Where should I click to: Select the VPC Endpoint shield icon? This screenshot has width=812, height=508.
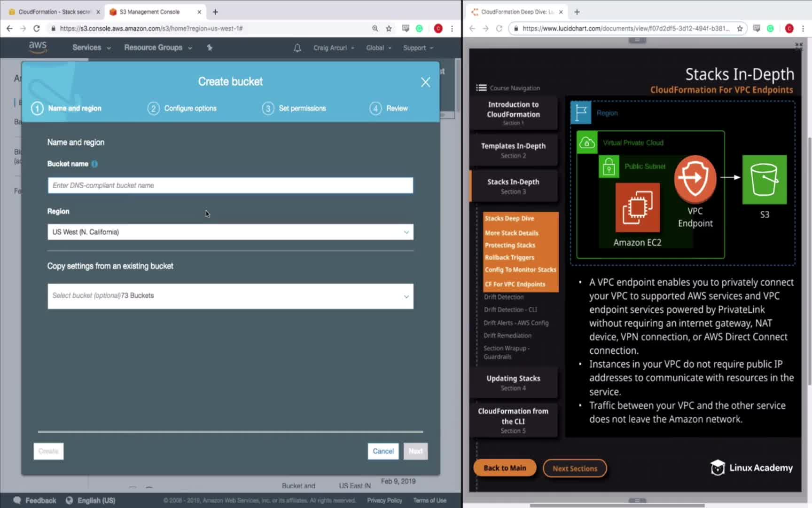tap(695, 179)
